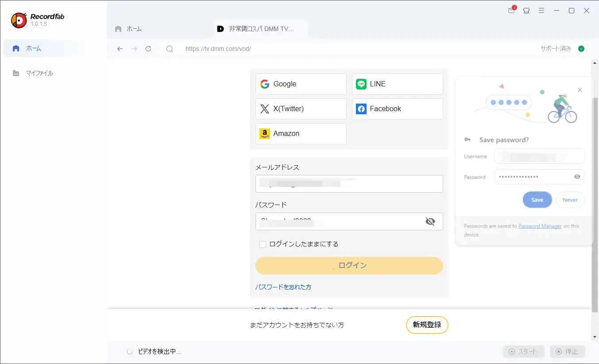The height and width of the screenshot is (364, 599).
Task: Click the search magnifier icon
Action: coord(170,49)
